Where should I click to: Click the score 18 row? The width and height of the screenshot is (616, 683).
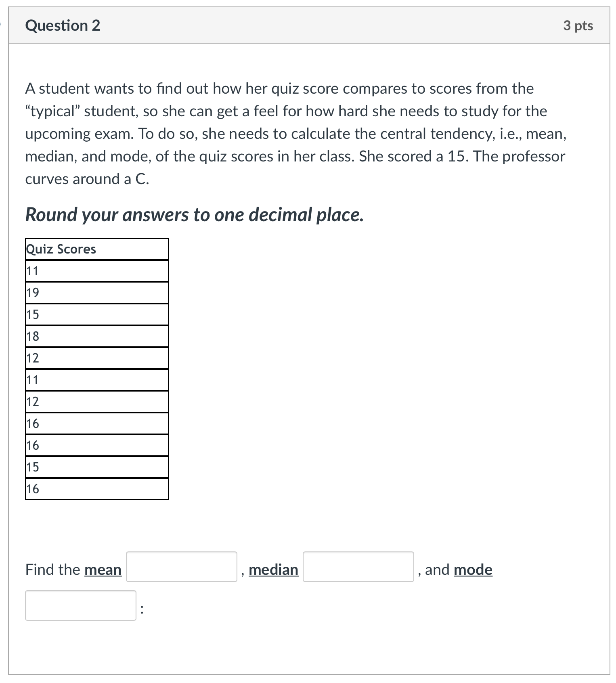pyautogui.click(x=32, y=337)
